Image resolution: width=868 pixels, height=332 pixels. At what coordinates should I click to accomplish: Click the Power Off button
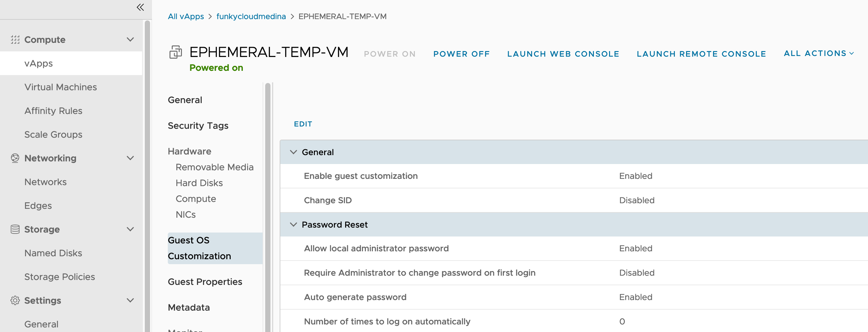click(x=462, y=54)
